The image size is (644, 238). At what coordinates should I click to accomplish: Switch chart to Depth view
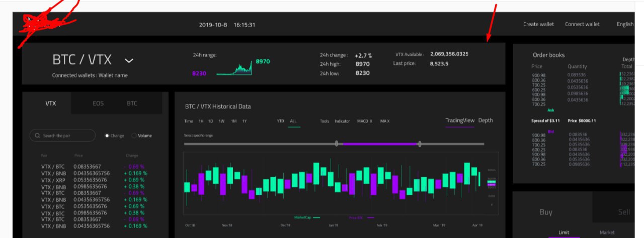click(x=486, y=121)
